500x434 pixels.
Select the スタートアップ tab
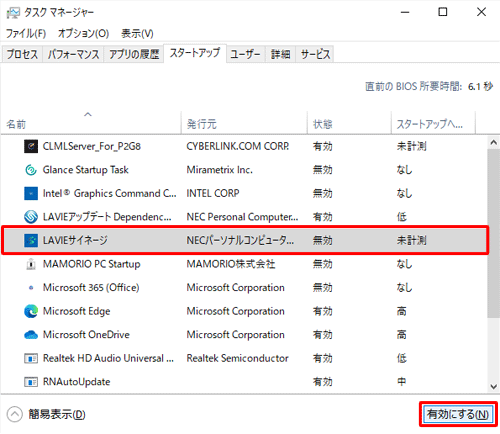tap(195, 53)
